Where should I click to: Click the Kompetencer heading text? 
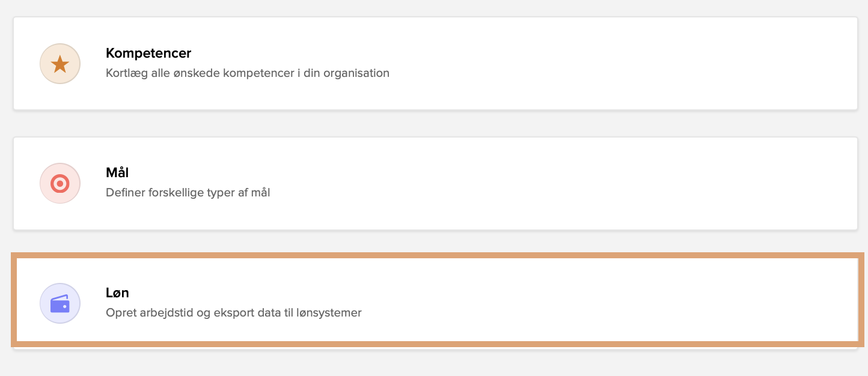point(148,53)
